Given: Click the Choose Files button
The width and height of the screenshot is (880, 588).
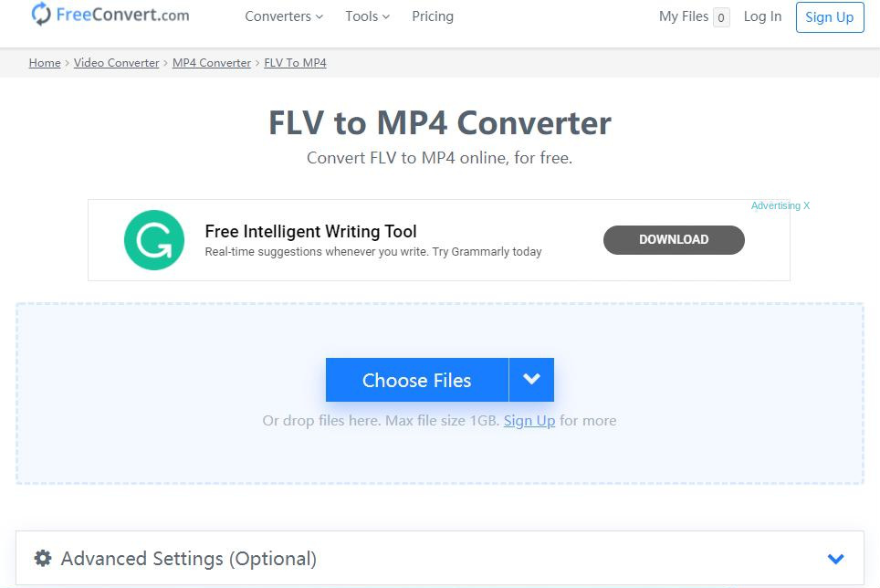Looking at the screenshot, I should pos(416,380).
